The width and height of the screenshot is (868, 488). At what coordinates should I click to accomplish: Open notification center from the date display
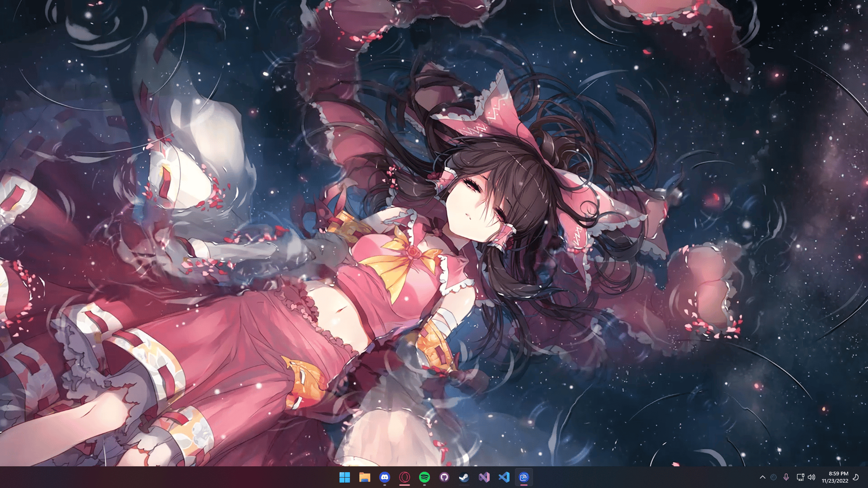834,480
